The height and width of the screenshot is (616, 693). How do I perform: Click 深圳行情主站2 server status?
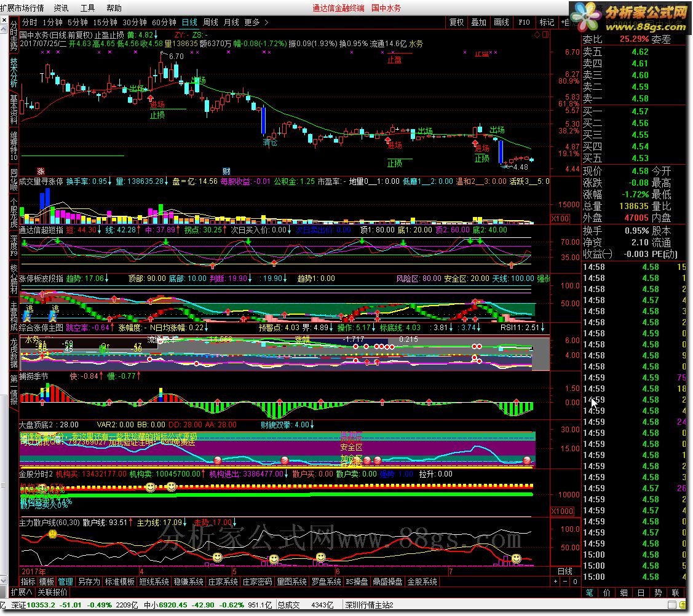pos(369,605)
